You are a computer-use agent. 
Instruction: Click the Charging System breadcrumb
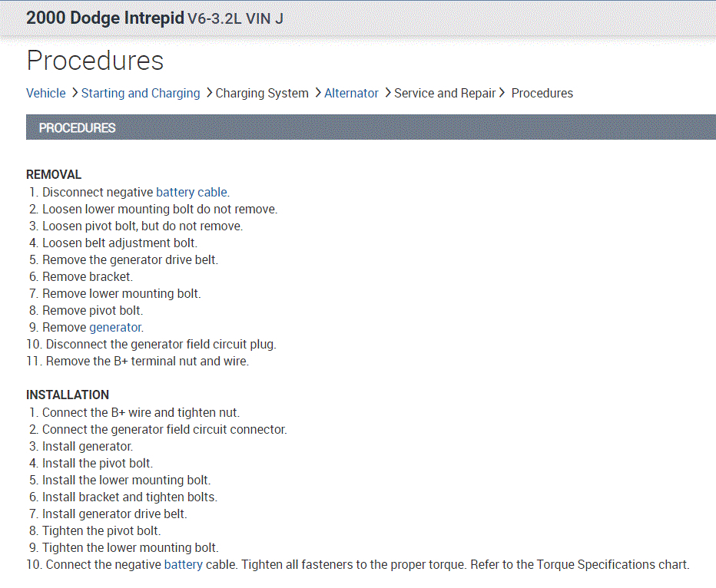(x=262, y=93)
